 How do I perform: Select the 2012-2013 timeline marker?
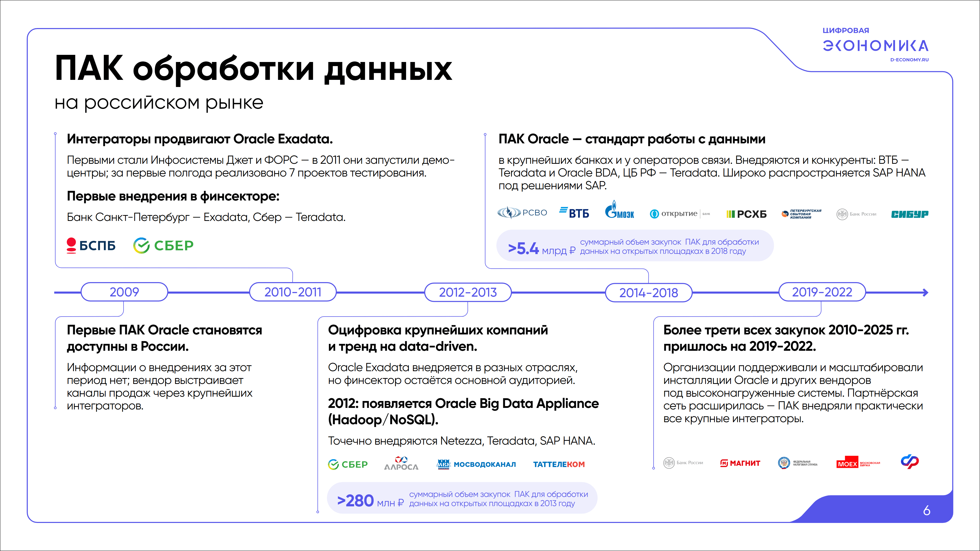[468, 292]
